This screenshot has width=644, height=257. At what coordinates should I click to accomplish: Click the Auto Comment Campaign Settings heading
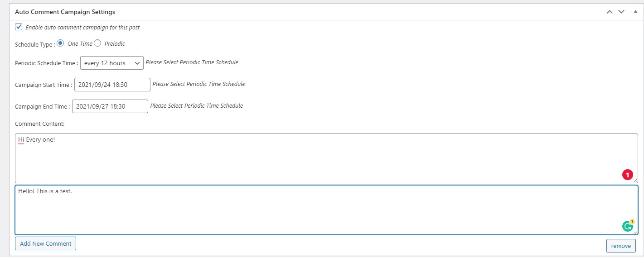tap(65, 12)
